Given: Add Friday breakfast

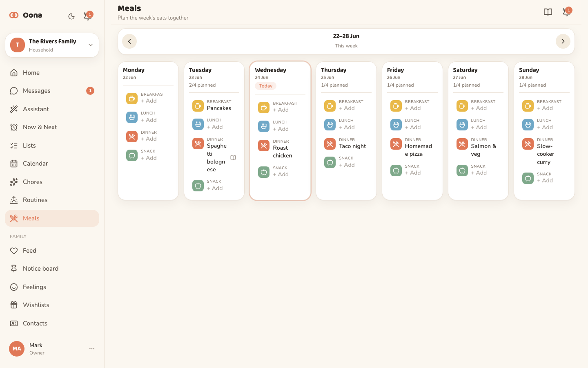Looking at the screenshot, I should coord(413,108).
